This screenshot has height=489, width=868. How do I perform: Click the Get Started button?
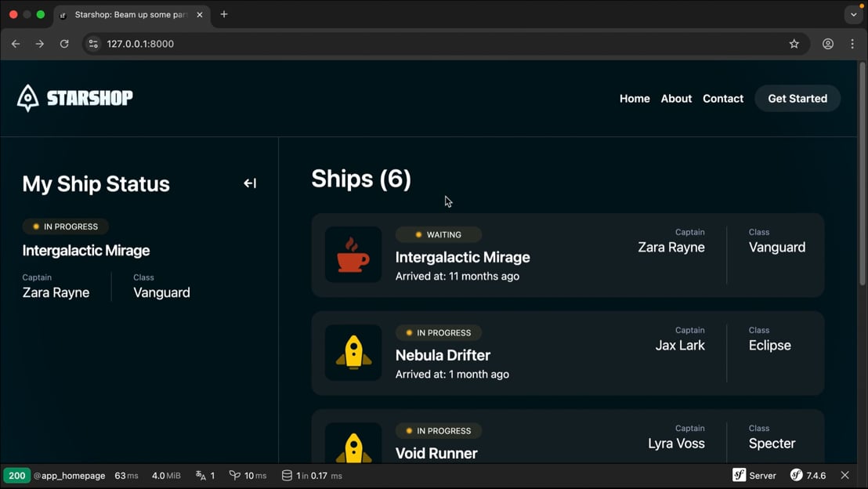[797, 99]
